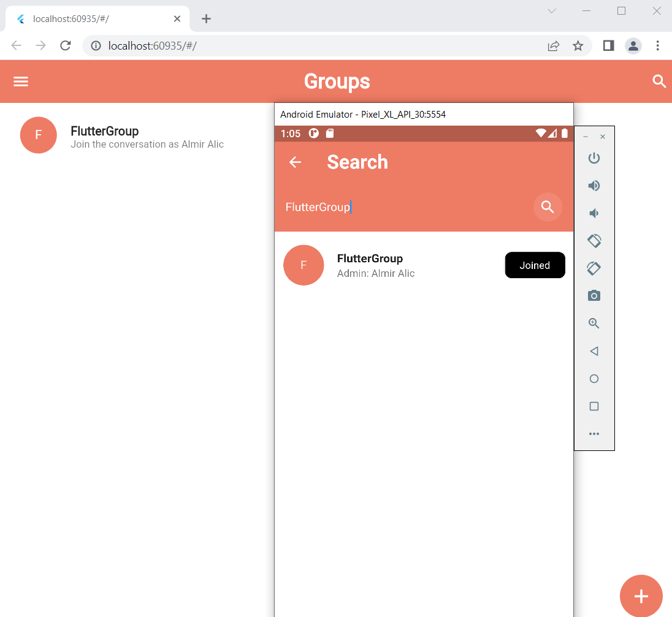Click the emulator Overview square button
The width and height of the screenshot is (672, 617).
point(594,406)
